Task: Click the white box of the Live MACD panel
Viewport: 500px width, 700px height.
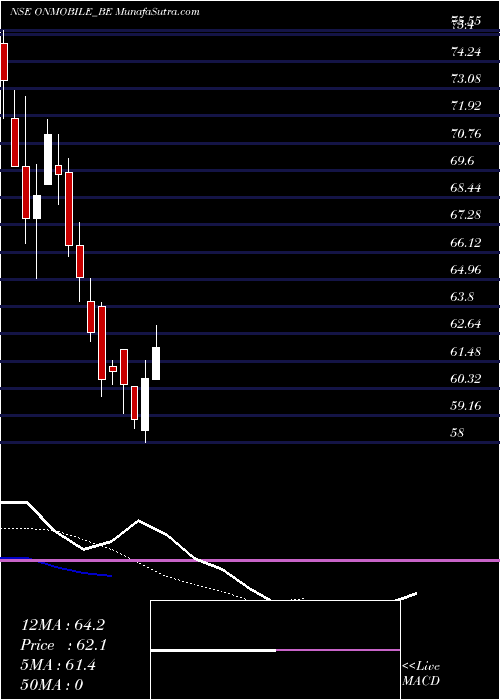Action: pos(275,650)
